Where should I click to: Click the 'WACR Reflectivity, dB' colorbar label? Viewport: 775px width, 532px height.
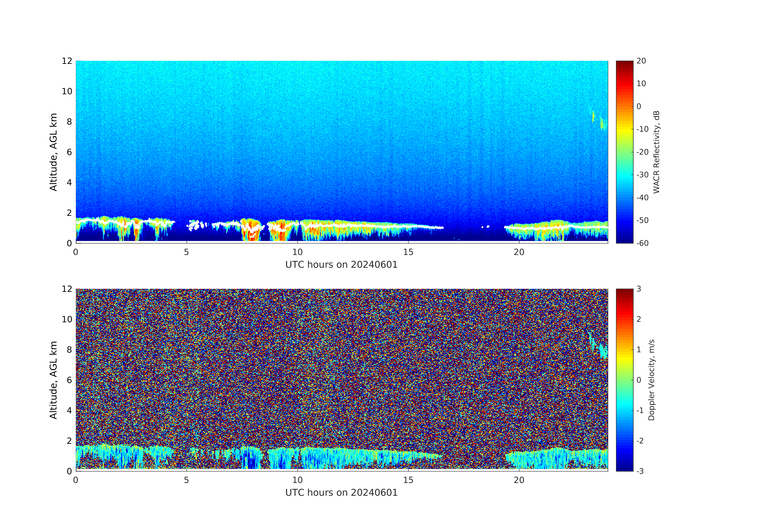[656, 152]
